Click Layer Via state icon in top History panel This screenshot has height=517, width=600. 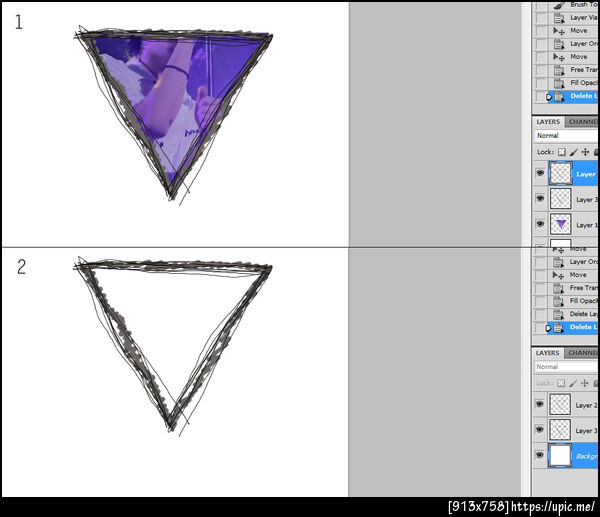(x=559, y=18)
